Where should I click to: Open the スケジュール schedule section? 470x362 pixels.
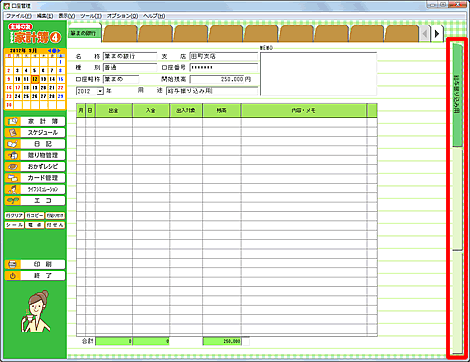[x=35, y=133]
